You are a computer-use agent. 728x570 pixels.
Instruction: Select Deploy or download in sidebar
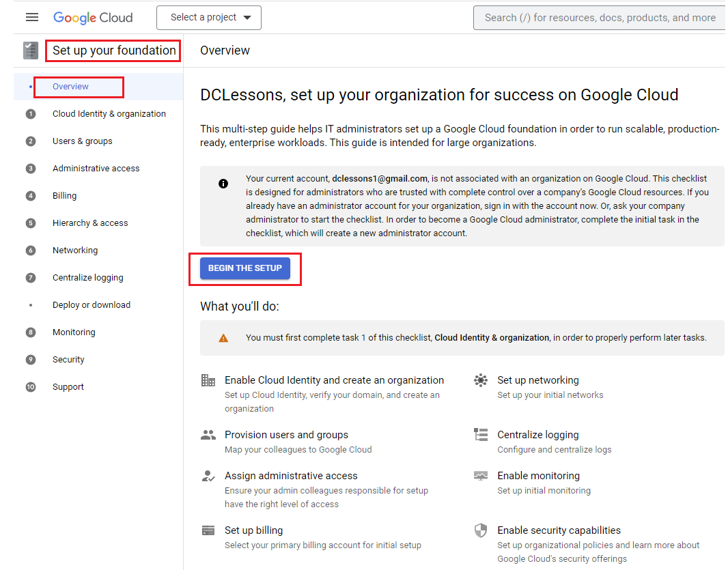tap(92, 305)
